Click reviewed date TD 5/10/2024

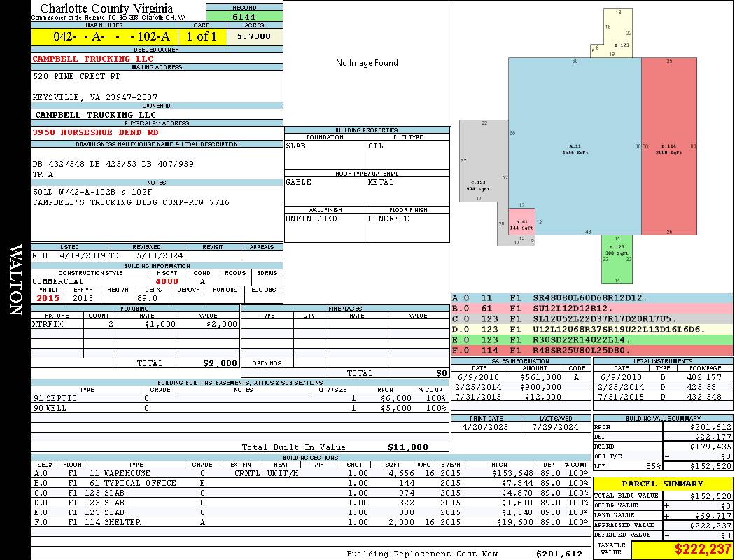(x=146, y=256)
